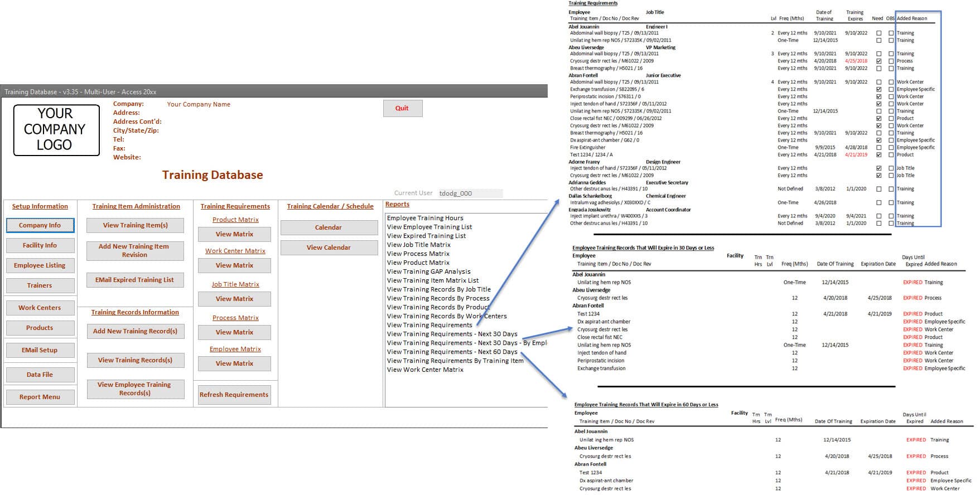Click the YOUR COMPANY LOGO image
This screenshot has height=495, width=980.
pos(56,130)
